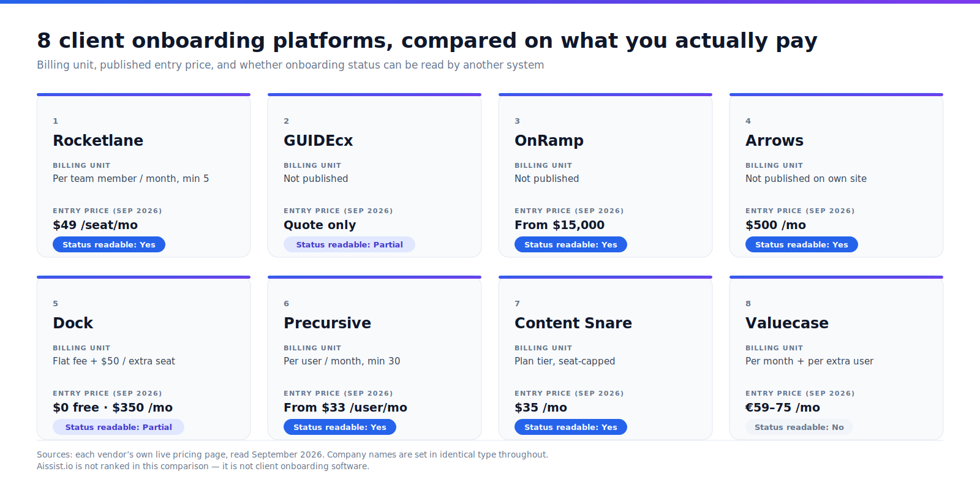Viewport: 980px width, 490px height.
Task: Select the €59–75 /mo price text
Action: 783,407
